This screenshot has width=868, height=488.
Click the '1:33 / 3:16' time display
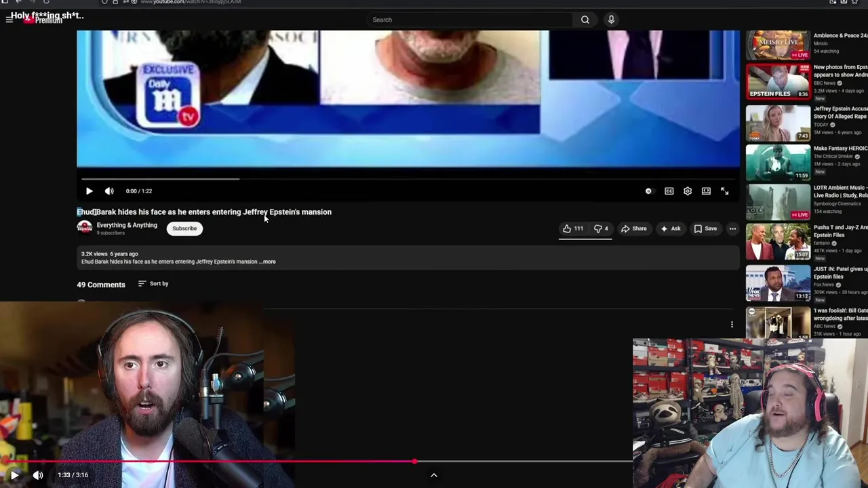73,475
